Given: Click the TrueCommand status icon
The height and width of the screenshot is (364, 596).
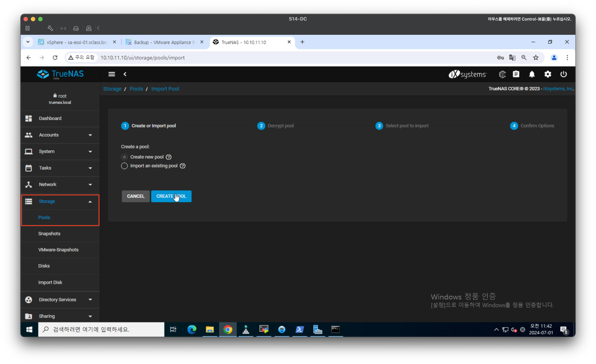Looking at the screenshot, I should tap(502, 74).
